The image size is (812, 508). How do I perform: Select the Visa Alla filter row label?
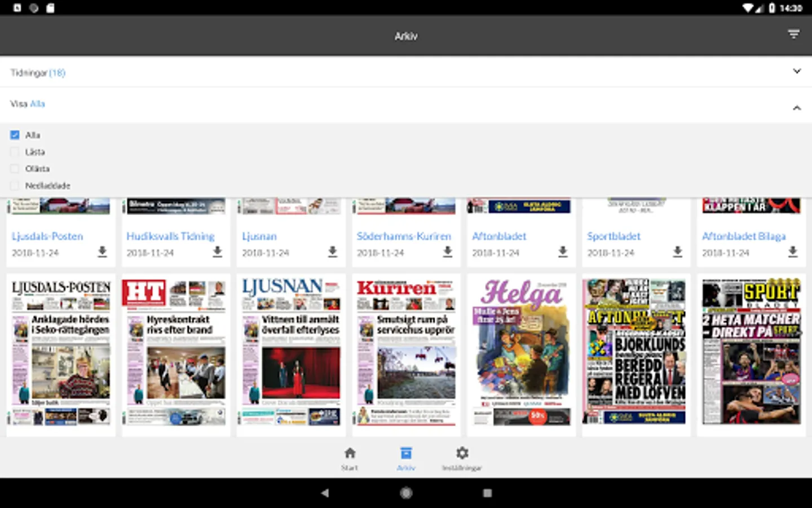click(x=27, y=104)
